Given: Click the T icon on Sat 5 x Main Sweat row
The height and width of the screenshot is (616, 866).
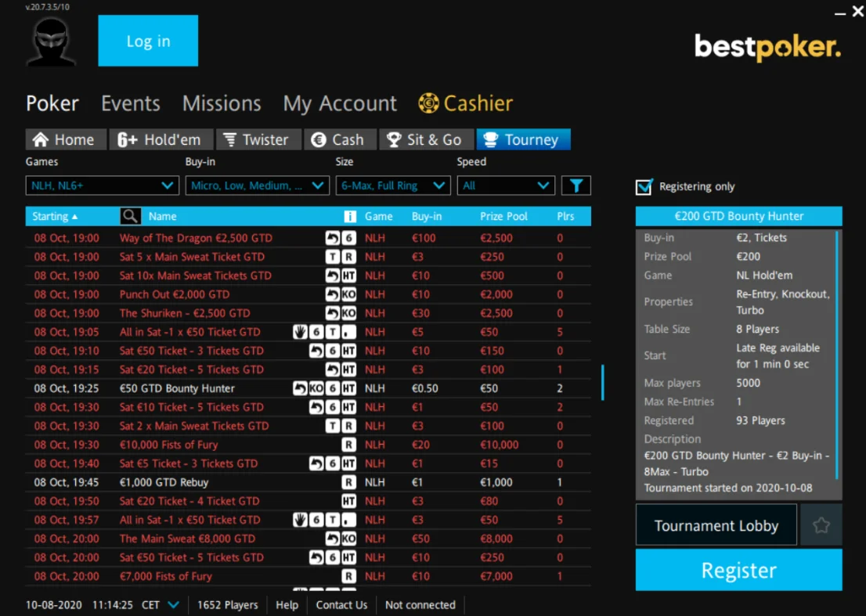Looking at the screenshot, I should pos(333,258).
